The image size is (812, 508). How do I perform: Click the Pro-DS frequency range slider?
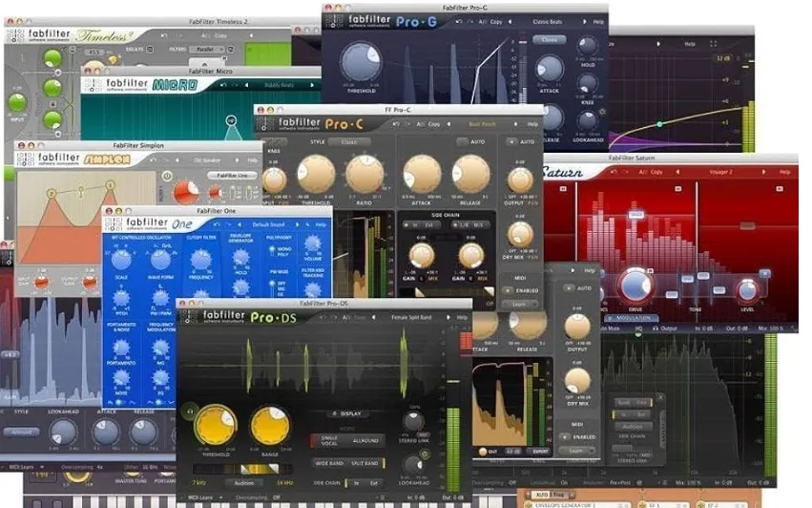[x=243, y=469]
